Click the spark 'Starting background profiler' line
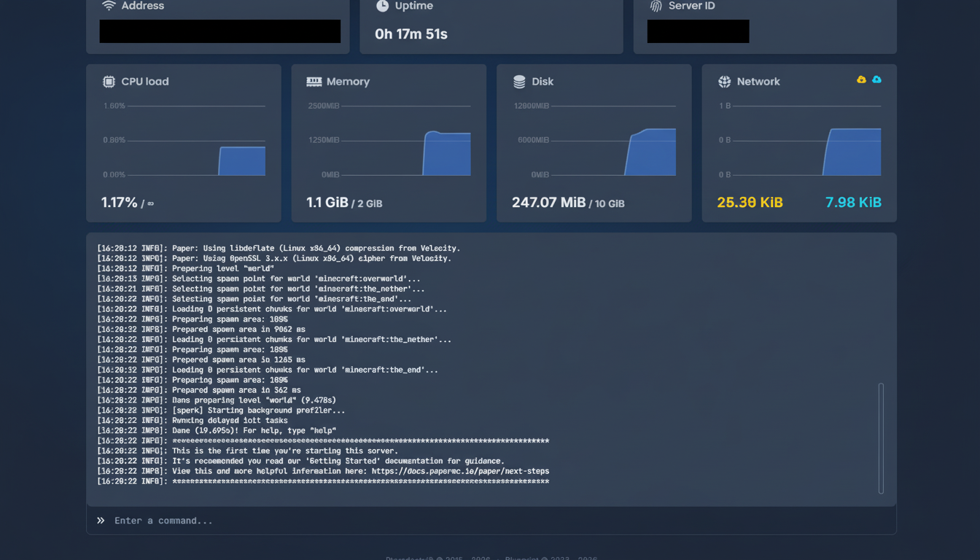Viewport: 980px width, 560px height. pyautogui.click(x=221, y=411)
